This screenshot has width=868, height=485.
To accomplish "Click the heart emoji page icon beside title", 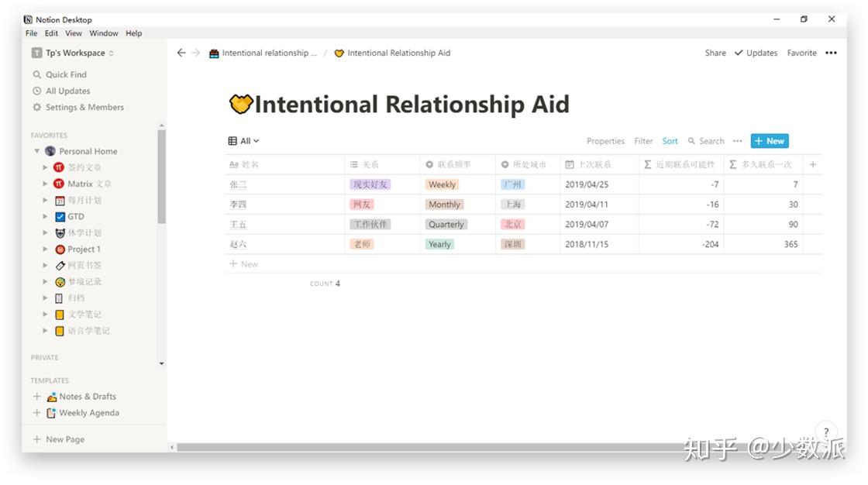I will [x=241, y=104].
